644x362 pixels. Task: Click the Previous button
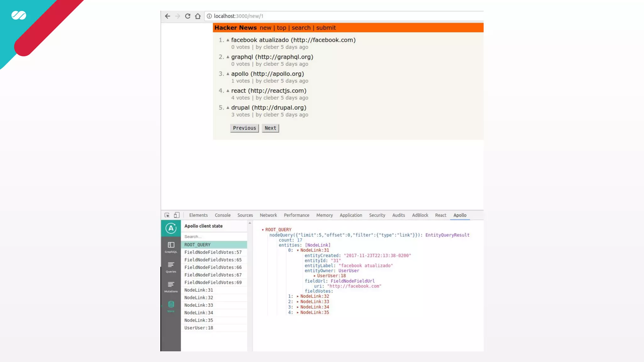point(244,128)
